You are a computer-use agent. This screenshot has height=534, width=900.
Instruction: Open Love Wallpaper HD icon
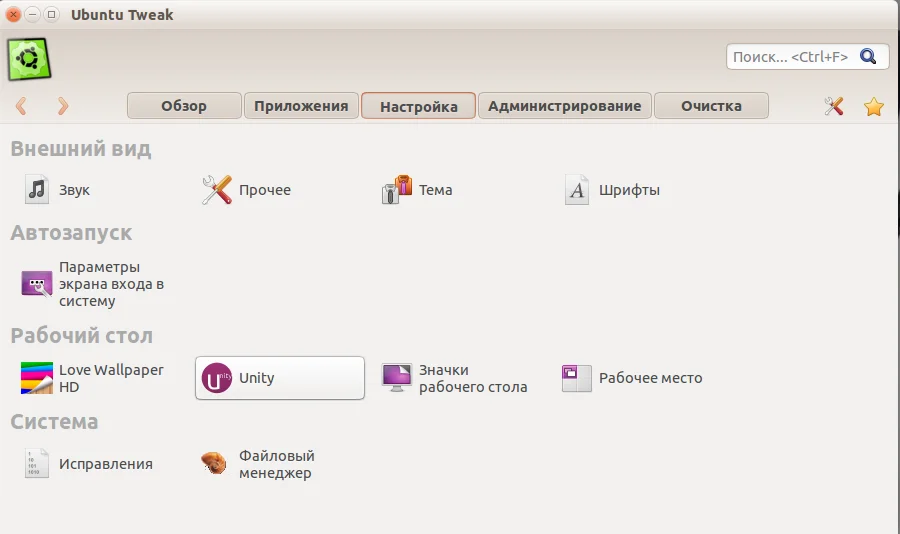pyautogui.click(x=37, y=378)
